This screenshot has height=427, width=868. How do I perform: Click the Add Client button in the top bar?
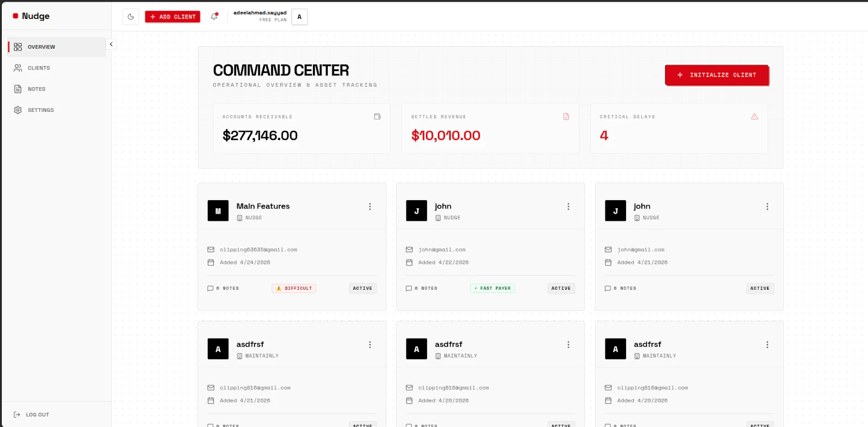[173, 17]
